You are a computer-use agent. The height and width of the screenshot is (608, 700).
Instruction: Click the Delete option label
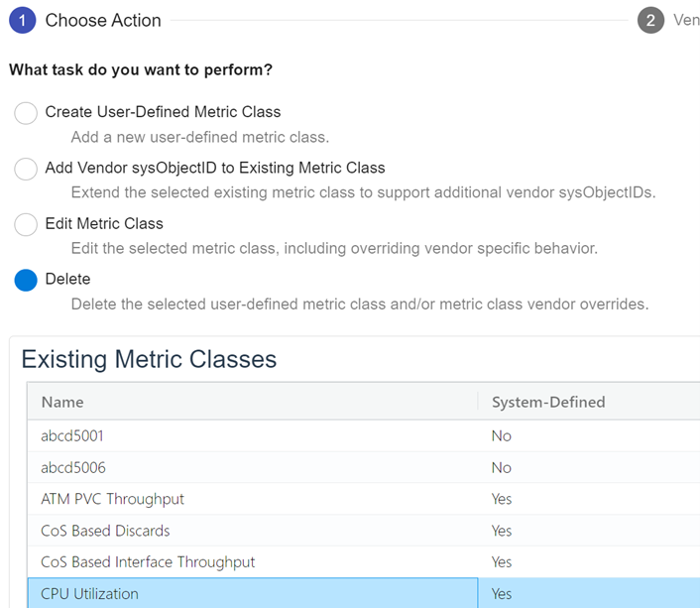[67, 279]
